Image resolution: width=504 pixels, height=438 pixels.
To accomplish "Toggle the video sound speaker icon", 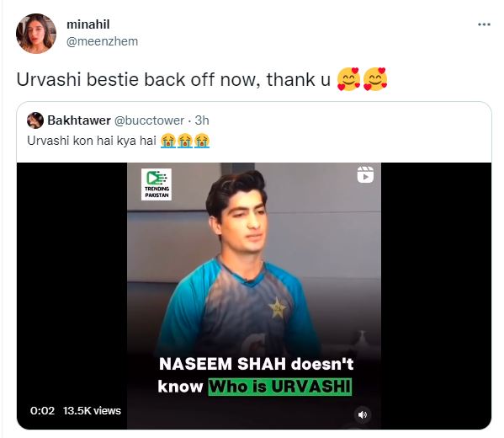I will (x=363, y=414).
